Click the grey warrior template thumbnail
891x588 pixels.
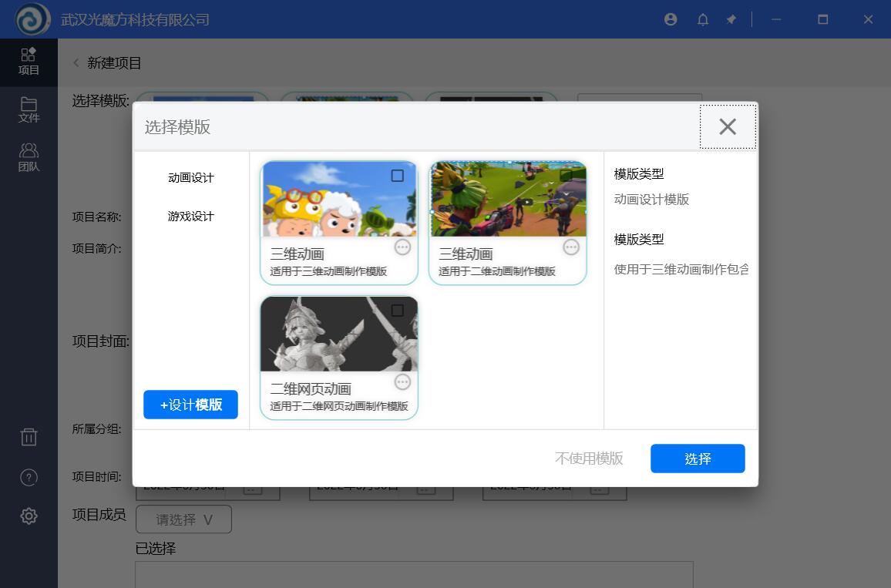tap(339, 334)
